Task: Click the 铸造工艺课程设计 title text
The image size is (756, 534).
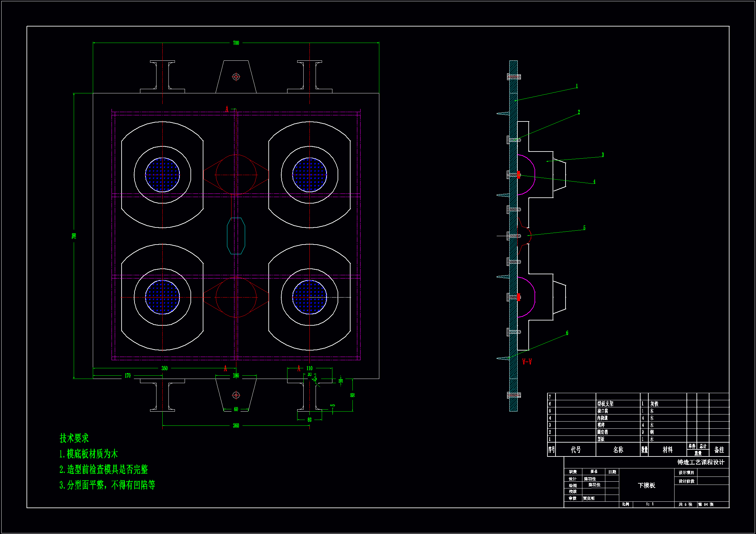Action: point(701,462)
